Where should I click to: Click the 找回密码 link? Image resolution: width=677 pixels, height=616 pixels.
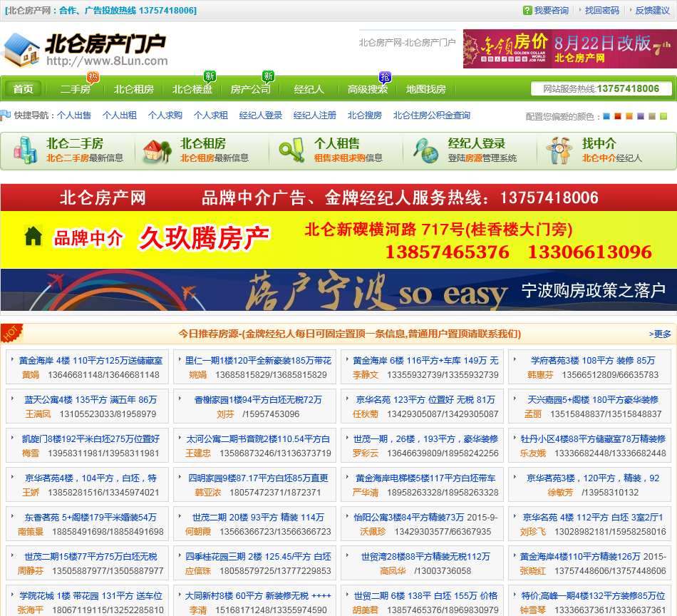pos(602,11)
